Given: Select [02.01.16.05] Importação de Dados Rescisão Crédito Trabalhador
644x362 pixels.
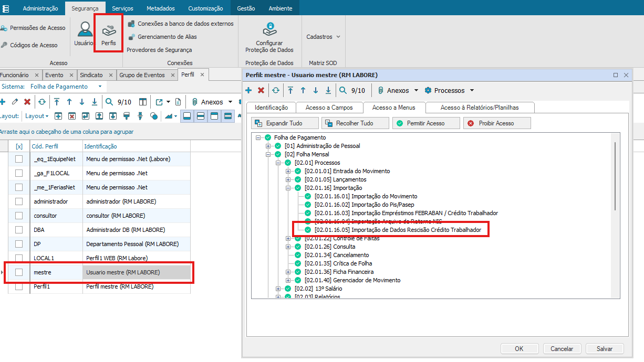Looking at the screenshot, I should coord(398,230).
